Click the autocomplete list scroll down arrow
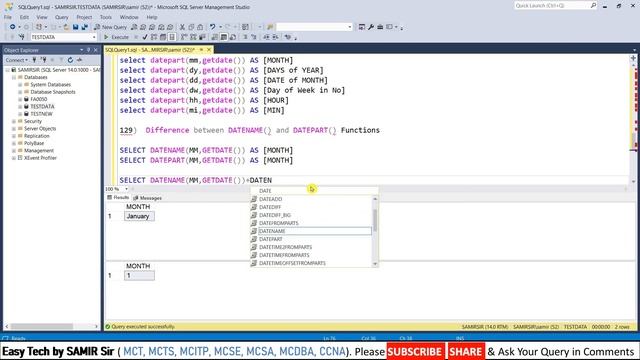Screen dimensions: 640x360 pos(375,264)
